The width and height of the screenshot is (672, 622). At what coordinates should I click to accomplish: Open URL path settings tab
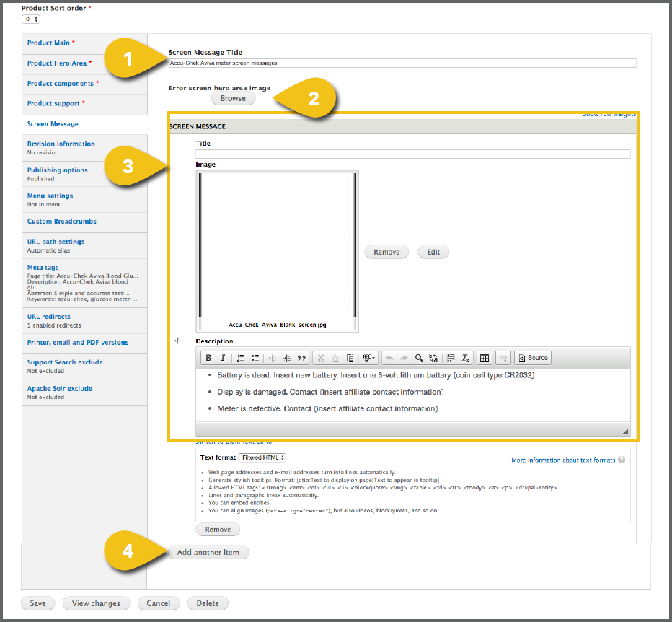(84, 245)
